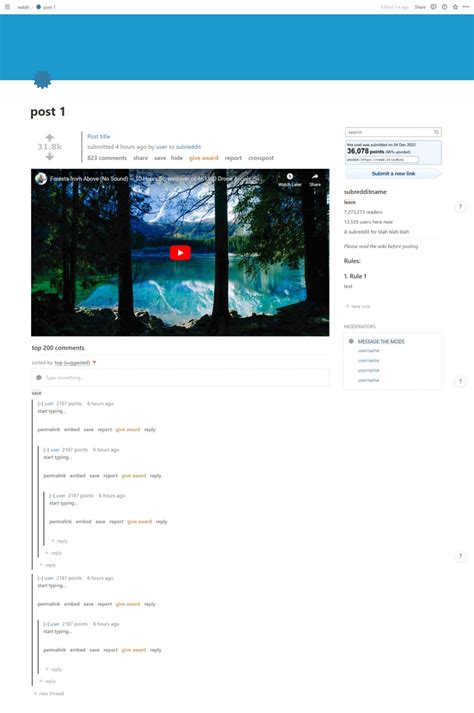The height and width of the screenshot is (713, 474).
Task: Open the sidebar hamburger menu
Action: pos(7,7)
